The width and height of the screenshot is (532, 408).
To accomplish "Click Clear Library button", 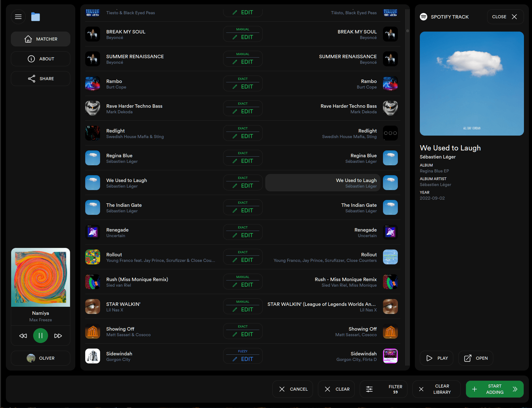I will pyautogui.click(x=437, y=389).
